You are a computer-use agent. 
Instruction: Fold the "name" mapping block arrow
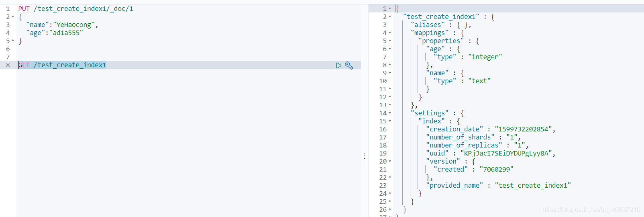(390, 73)
